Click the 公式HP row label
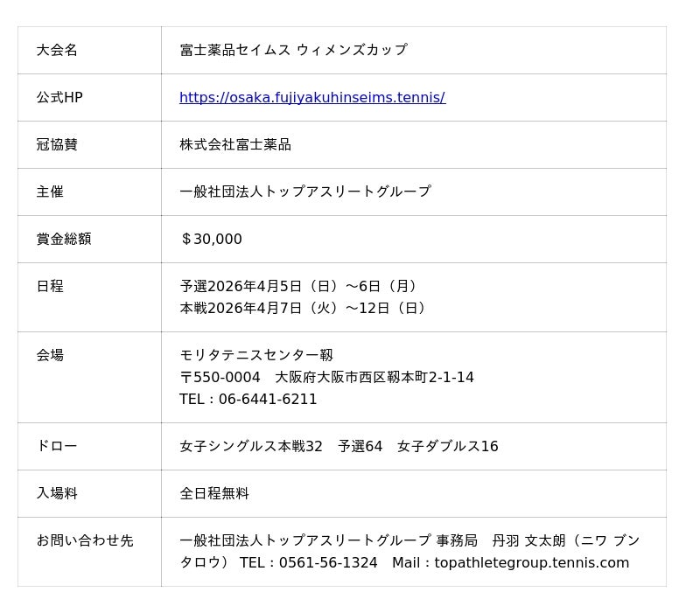This screenshot has height=613, width=700. (x=59, y=97)
